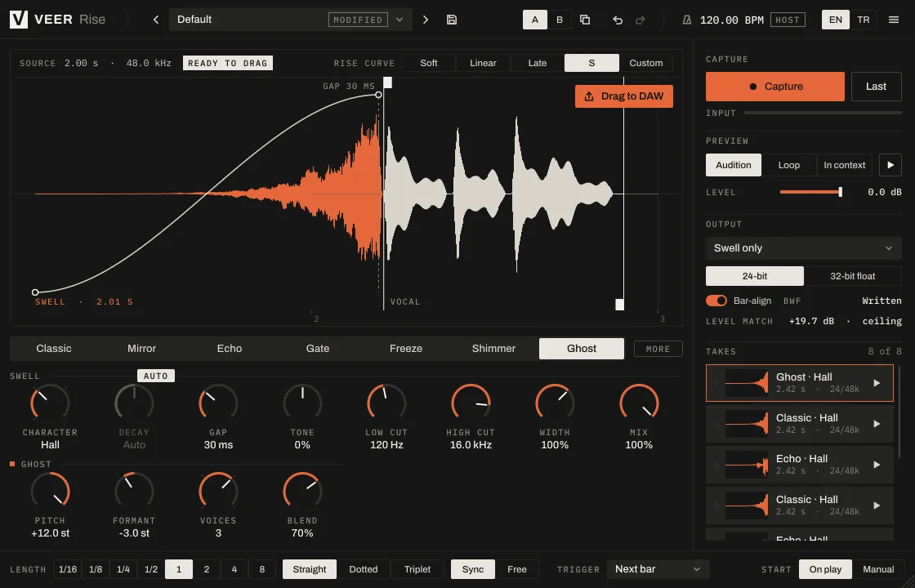
Task: Click the Width knob
Action: [555, 403]
